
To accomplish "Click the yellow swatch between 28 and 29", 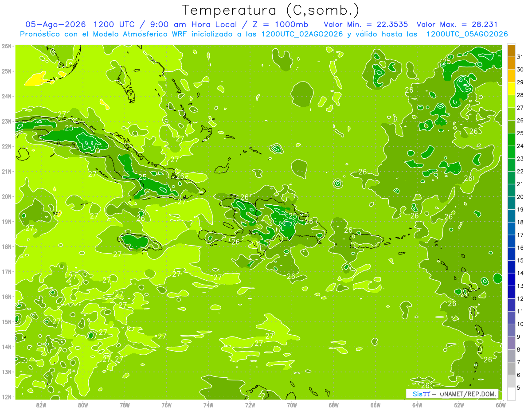I will 511,89.
